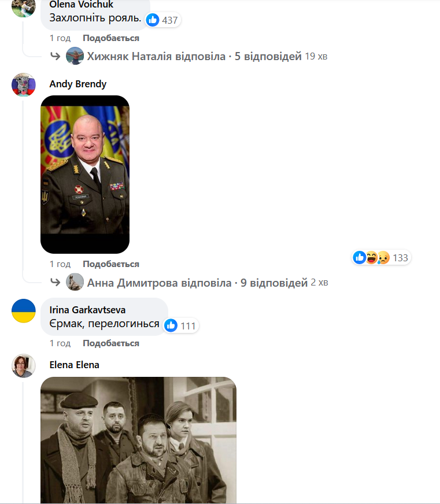Open Elena Elena's profile avatar
Screen dimensions: 440x504
click(x=24, y=366)
